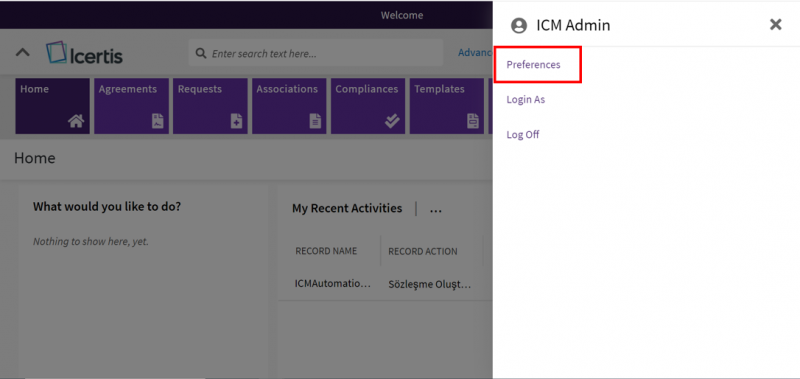The image size is (800, 379).
Task: Click the What would you like to do? heading
Action: 107,207
